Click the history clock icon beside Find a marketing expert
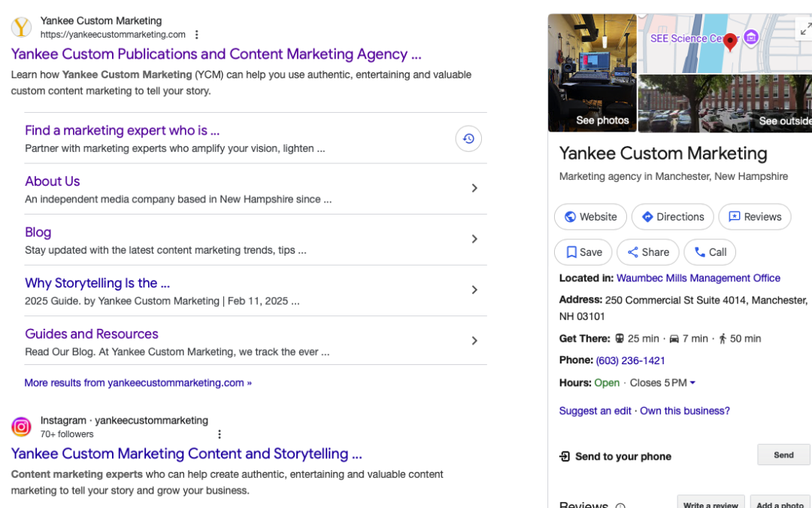 coord(468,138)
